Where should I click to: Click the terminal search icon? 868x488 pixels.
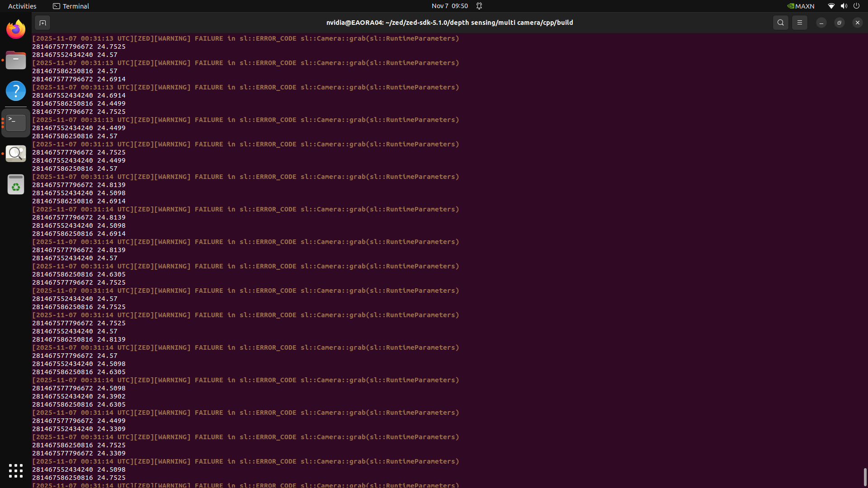(780, 23)
